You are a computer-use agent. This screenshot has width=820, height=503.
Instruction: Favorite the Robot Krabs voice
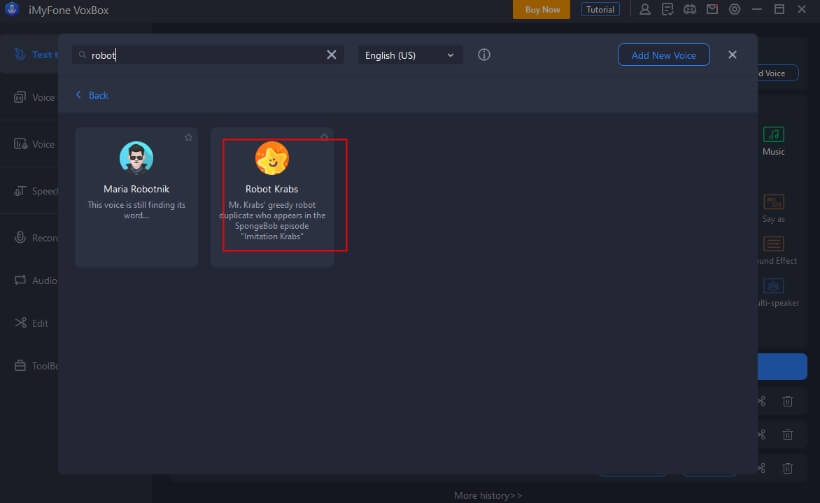[324, 137]
